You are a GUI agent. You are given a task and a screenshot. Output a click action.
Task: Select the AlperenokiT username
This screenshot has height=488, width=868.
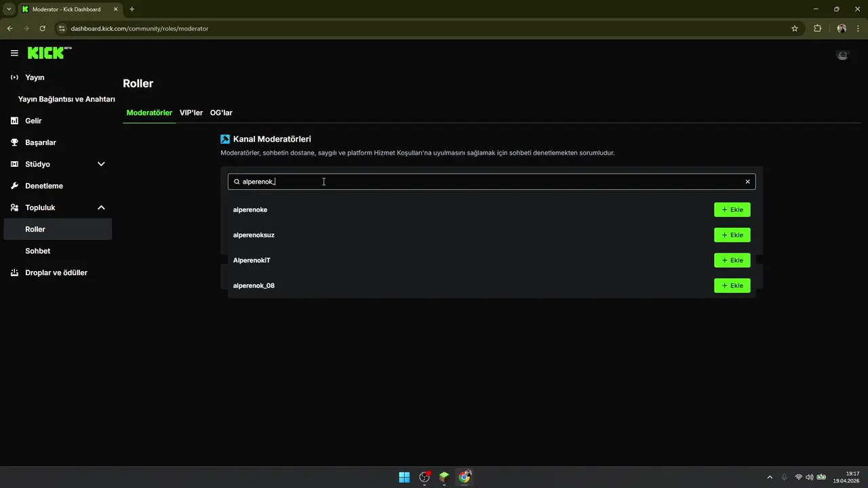click(x=252, y=260)
